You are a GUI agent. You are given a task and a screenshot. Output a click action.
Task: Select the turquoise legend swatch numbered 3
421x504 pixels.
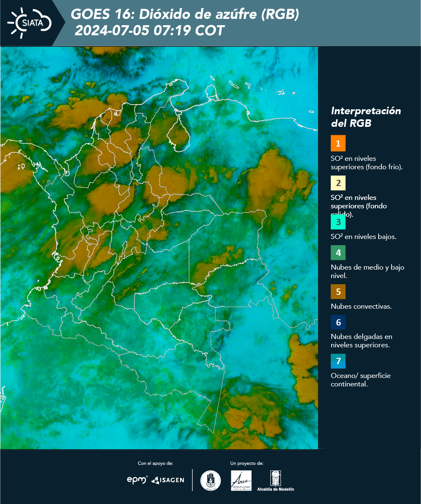pos(338,221)
